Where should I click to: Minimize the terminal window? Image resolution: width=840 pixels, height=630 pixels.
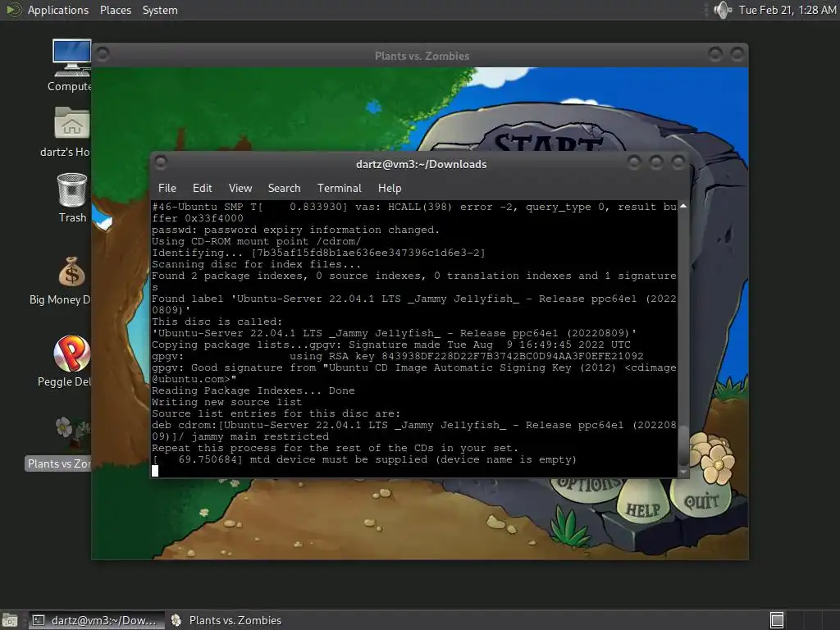pos(634,162)
